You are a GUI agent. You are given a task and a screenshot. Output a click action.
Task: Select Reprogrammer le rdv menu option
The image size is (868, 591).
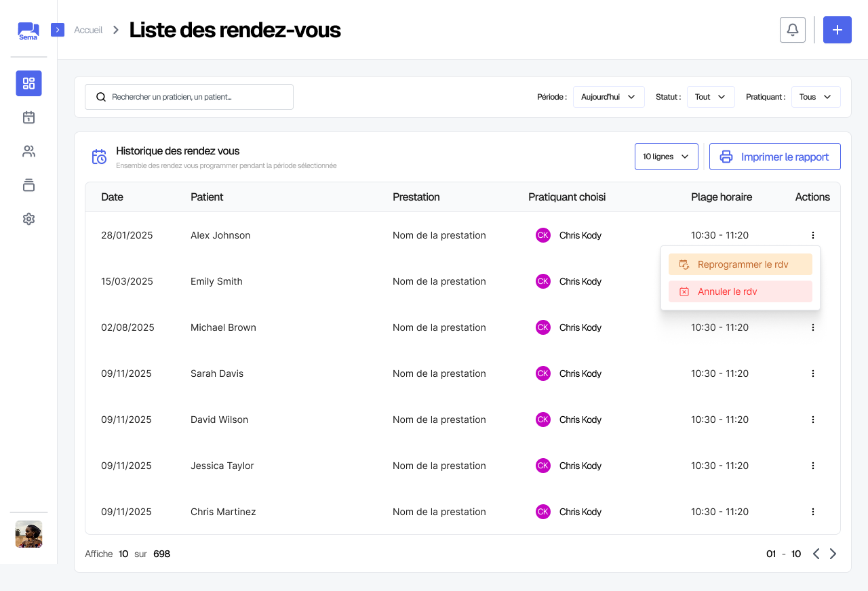click(x=741, y=264)
